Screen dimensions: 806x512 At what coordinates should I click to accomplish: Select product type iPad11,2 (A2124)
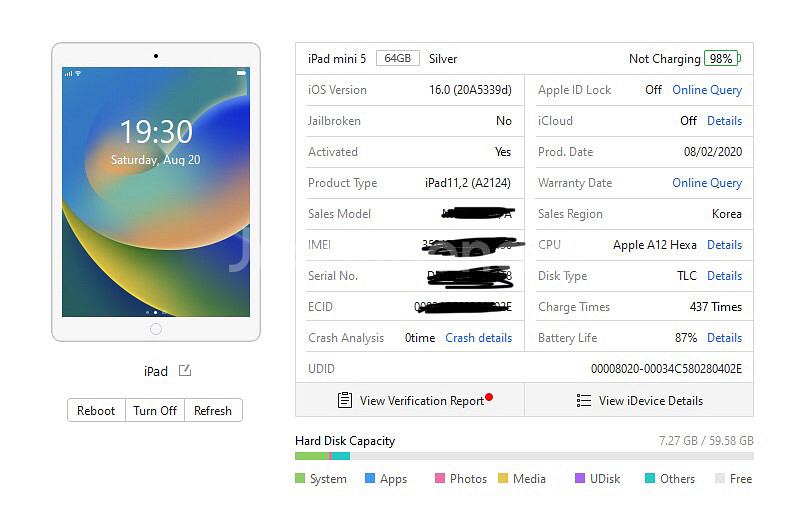click(x=468, y=183)
